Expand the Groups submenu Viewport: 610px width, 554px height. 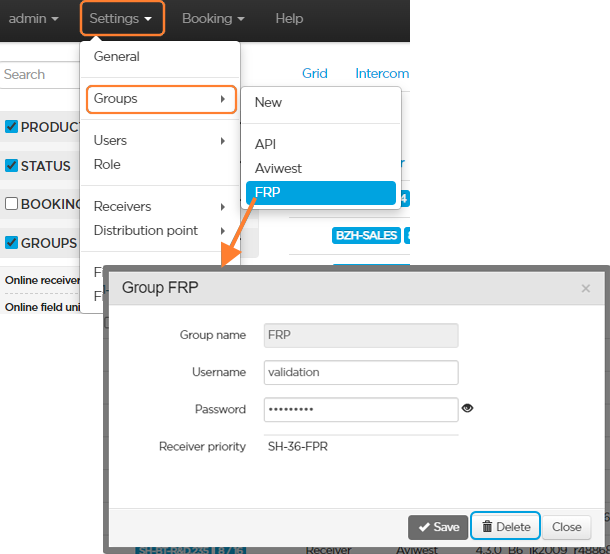tap(160, 99)
